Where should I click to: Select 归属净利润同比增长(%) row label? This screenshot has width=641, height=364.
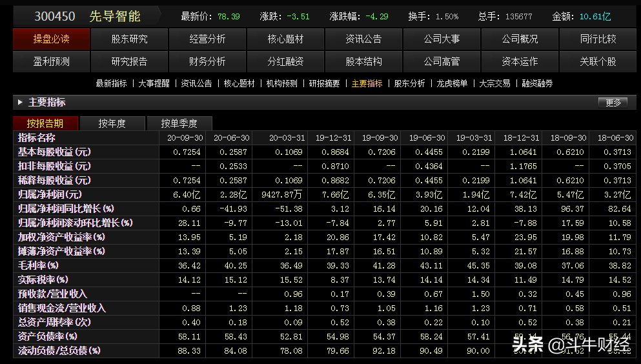(66, 208)
